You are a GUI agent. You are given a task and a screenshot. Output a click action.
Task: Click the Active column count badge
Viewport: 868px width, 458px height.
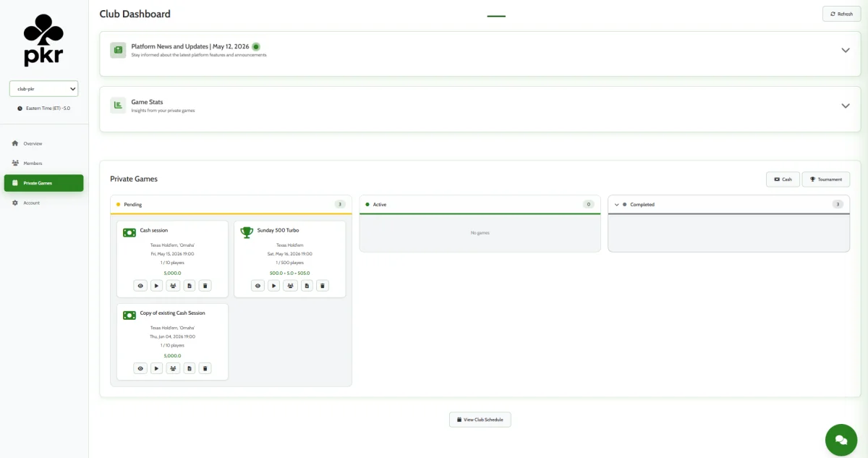point(589,205)
